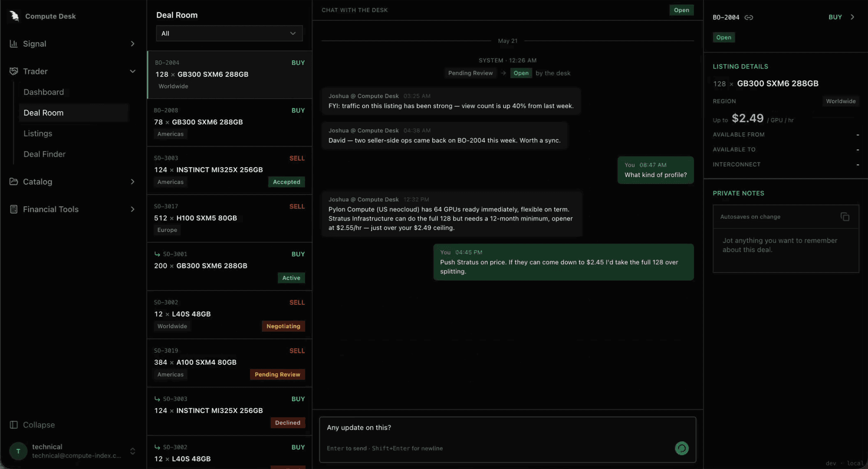Open Deal Finder in the sidebar
The width and height of the screenshot is (868, 469).
[x=44, y=154]
